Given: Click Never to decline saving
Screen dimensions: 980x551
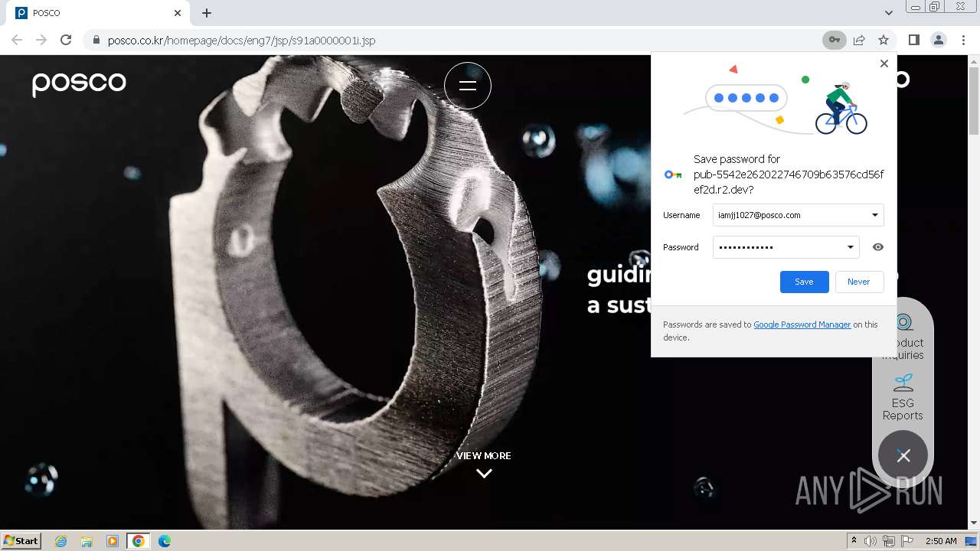Looking at the screenshot, I should tap(859, 282).
